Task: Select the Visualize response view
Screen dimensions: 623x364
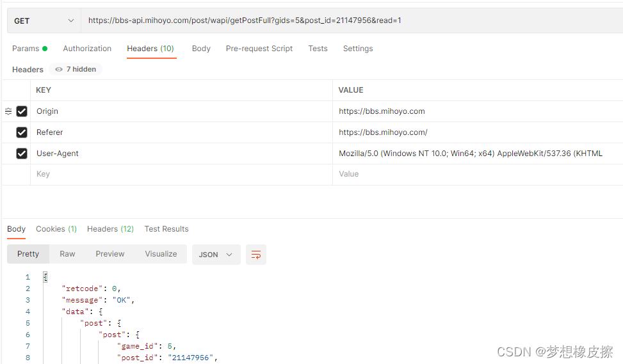Action: pos(161,254)
